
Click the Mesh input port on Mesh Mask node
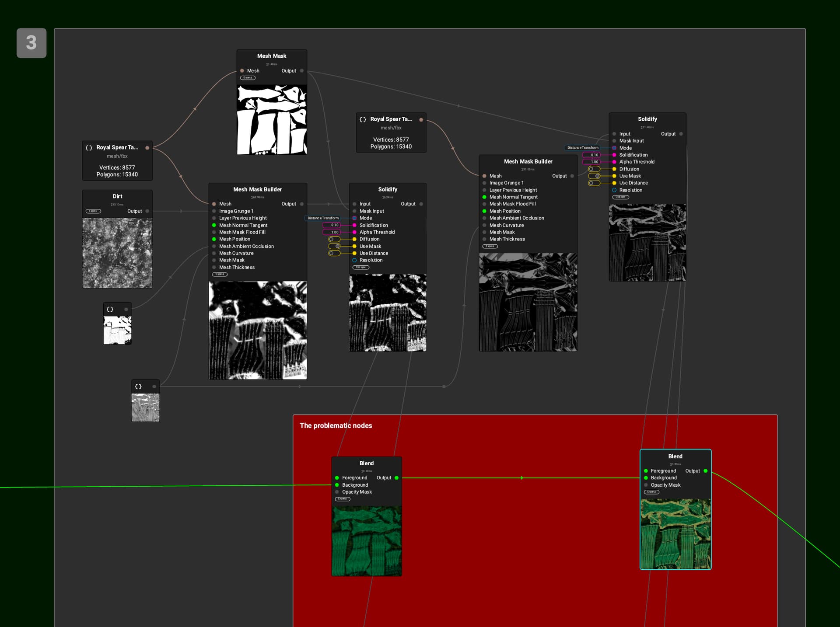tap(242, 71)
